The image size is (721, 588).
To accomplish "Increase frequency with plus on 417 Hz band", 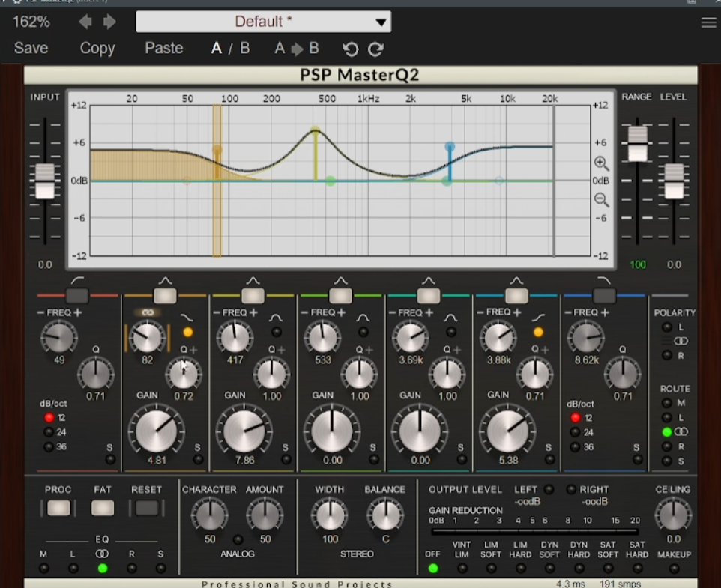I will 253,313.
